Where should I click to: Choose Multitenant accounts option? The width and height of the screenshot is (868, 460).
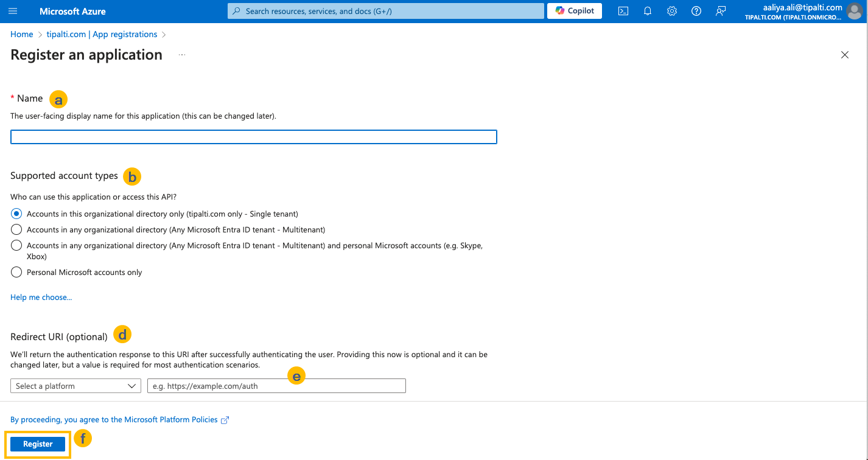pyautogui.click(x=16, y=229)
